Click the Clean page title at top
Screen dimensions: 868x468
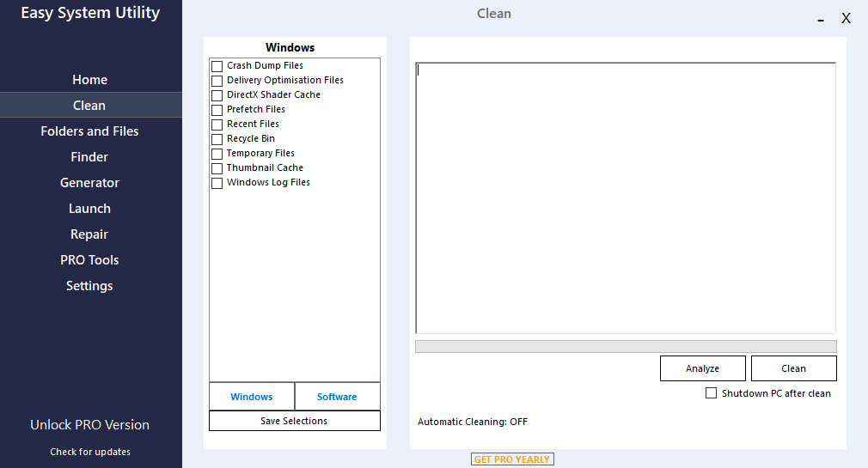click(x=494, y=13)
